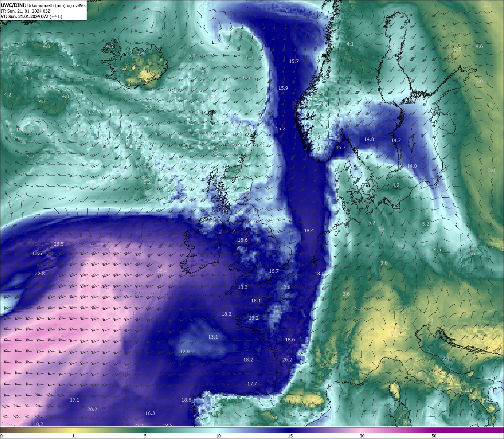Click the 14.7 value on the map
This screenshot has height=439, width=504.
point(396,141)
